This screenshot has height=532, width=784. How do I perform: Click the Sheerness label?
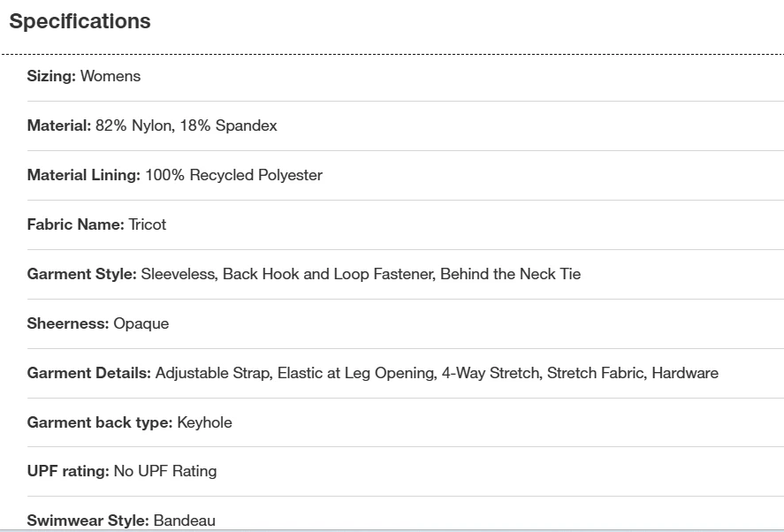pos(68,323)
